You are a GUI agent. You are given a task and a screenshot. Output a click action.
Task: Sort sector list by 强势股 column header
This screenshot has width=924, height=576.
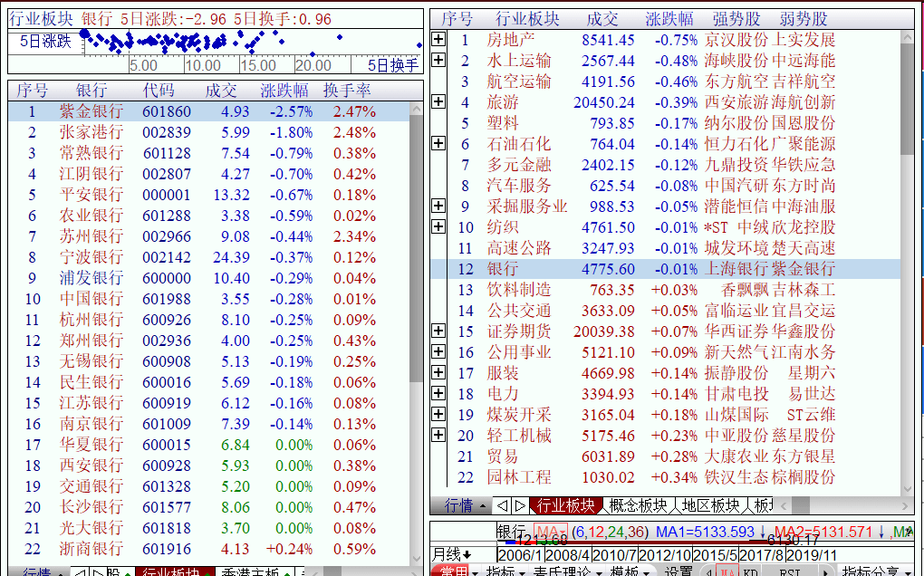coord(736,19)
